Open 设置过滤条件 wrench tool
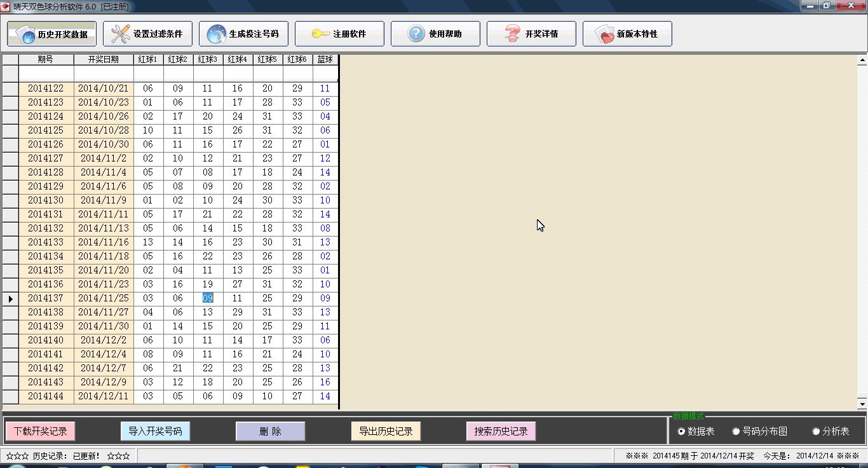The width and height of the screenshot is (868, 468). [147, 34]
